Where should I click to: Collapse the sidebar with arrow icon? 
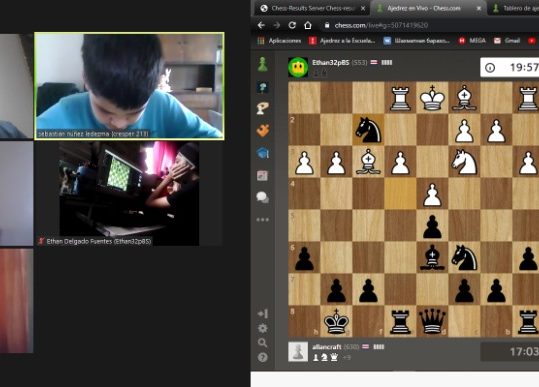click(x=263, y=313)
